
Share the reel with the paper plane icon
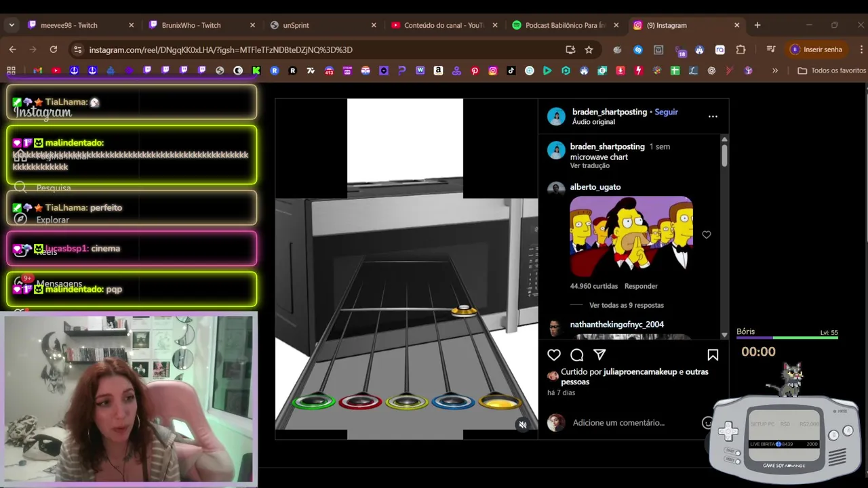599,354
